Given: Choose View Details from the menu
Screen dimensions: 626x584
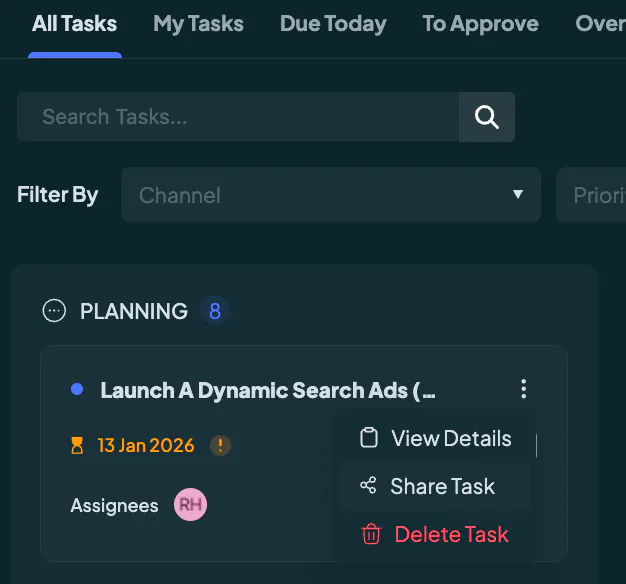Looking at the screenshot, I should click(x=435, y=438).
